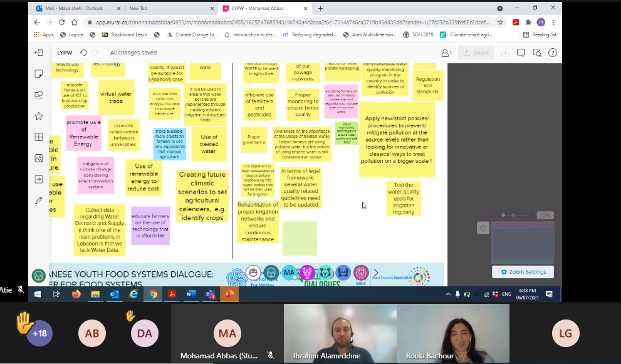The height and width of the screenshot is (364, 621).
Task: Toggle Mohamad Abbas muted microphone icon
Action: point(271,355)
